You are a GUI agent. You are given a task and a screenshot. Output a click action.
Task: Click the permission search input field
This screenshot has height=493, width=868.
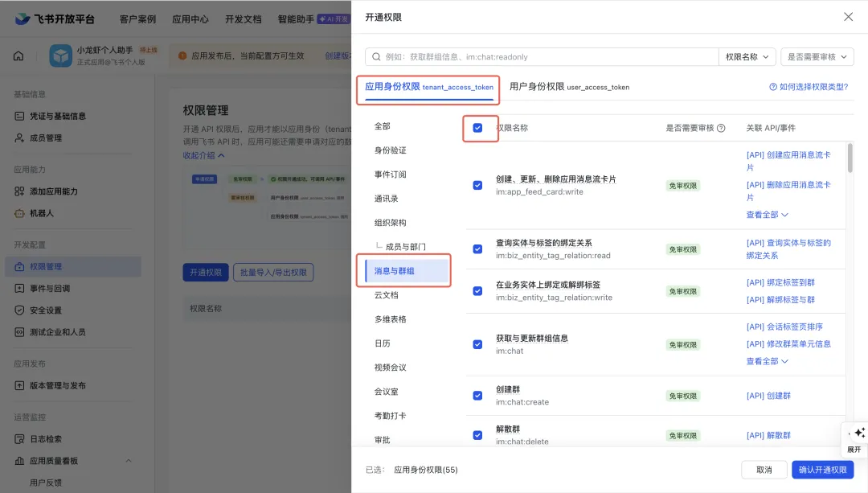click(542, 56)
